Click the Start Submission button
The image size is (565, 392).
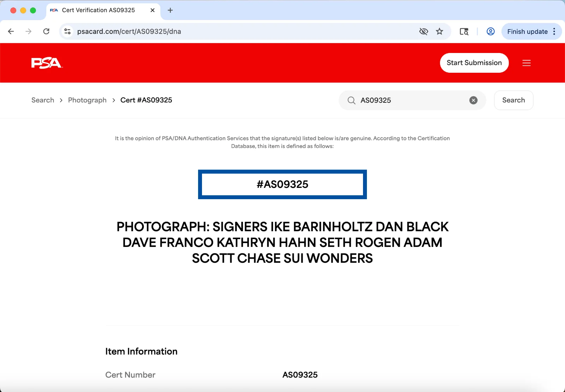pos(474,63)
